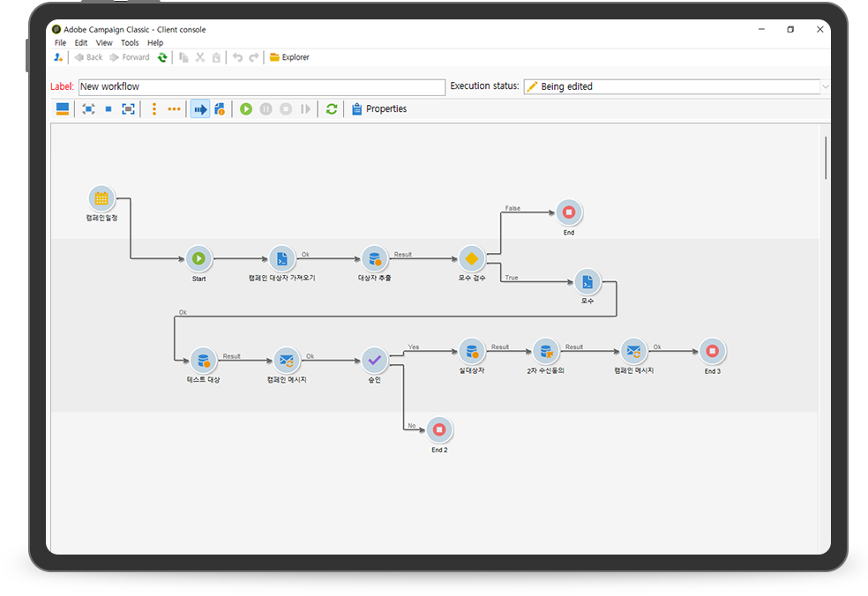868x596 pixels.
Task: Click the vertical orange dots alignment icon
Action: [154, 109]
